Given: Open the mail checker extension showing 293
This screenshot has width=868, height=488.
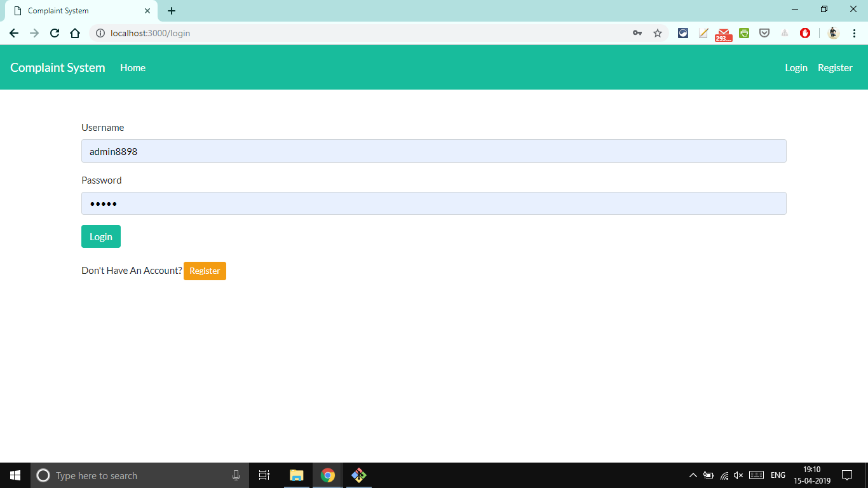Looking at the screenshot, I should click(724, 34).
